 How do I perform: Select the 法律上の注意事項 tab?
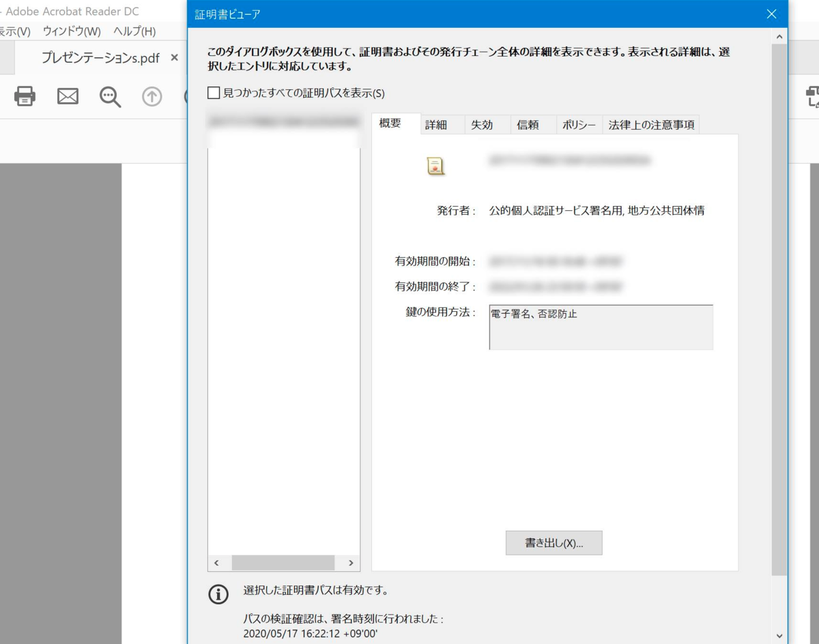tap(651, 125)
